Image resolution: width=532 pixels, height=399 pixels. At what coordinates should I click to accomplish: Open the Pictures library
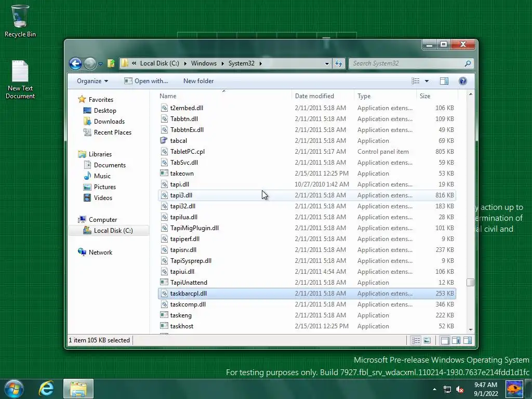pyautogui.click(x=104, y=187)
